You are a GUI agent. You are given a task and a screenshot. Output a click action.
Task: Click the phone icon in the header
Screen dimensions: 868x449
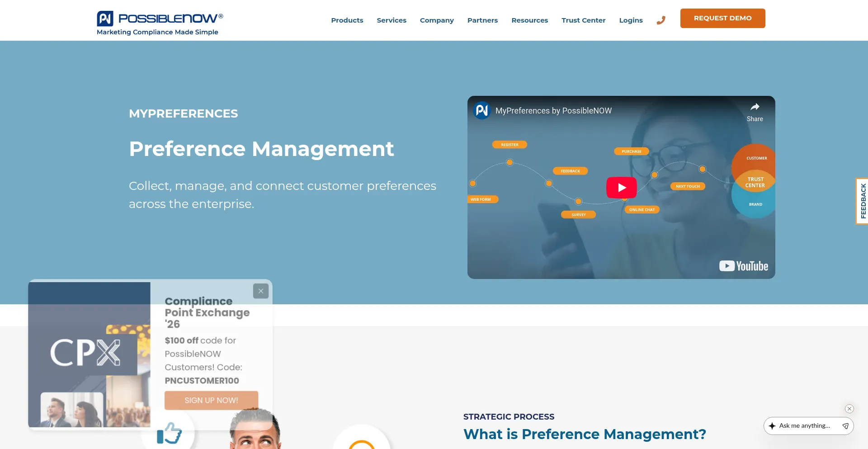point(660,20)
